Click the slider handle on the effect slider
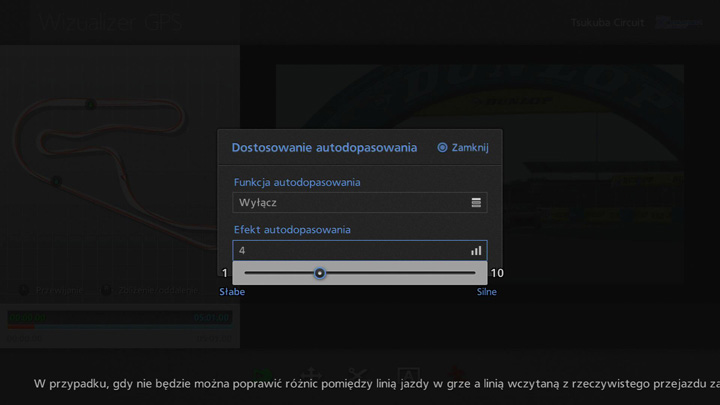 pos(320,273)
